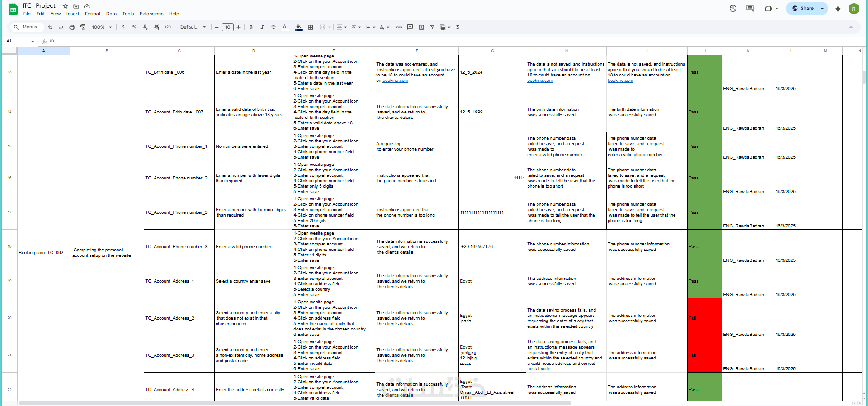Click the ITC_Project document title
This screenshot has width=868, height=406.
tap(39, 6)
